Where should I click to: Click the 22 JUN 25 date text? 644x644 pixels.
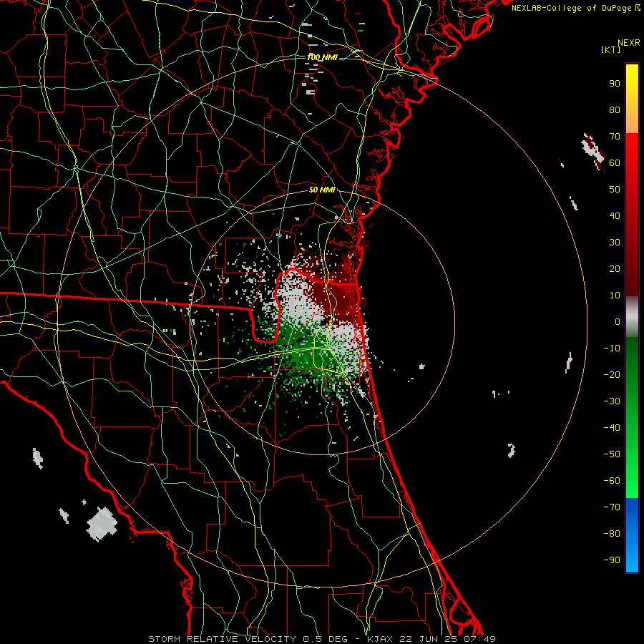point(429,639)
